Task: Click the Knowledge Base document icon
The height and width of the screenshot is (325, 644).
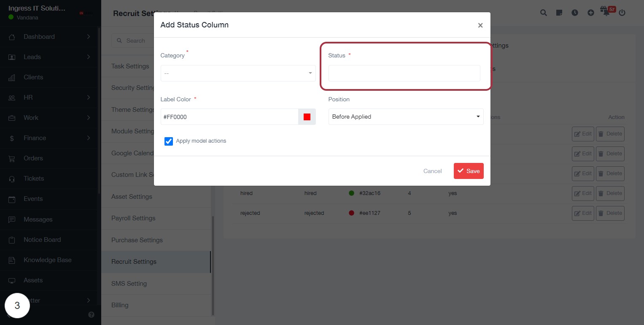Action: (x=12, y=260)
